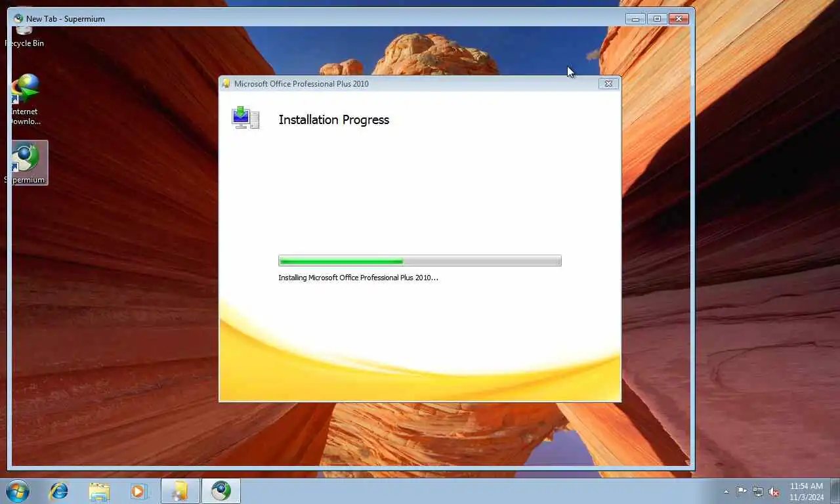
Task: Click the setup computer icon beside the heading
Action: point(245,118)
